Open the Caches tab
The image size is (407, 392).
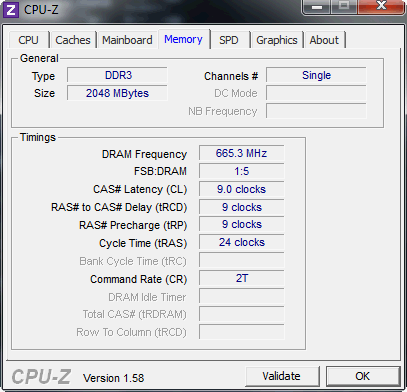click(x=73, y=40)
